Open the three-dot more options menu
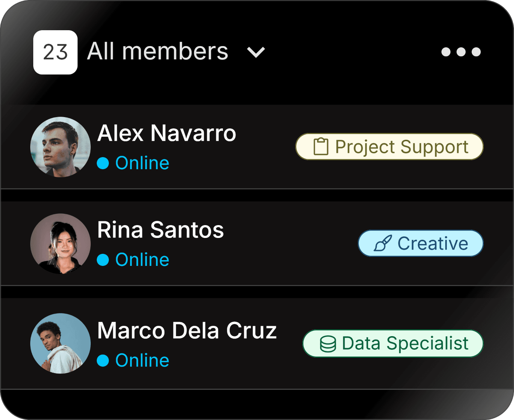Image resolution: width=514 pixels, height=420 pixels. tap(461, 52)
